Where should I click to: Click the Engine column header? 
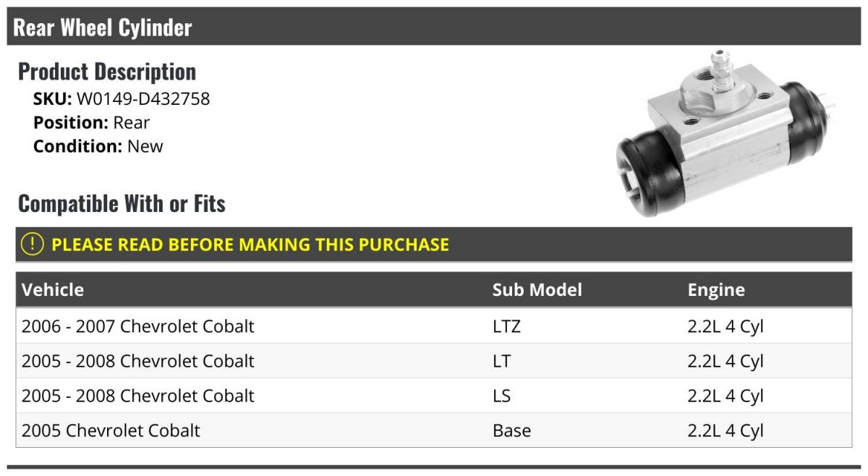click(x=716, y=290)
